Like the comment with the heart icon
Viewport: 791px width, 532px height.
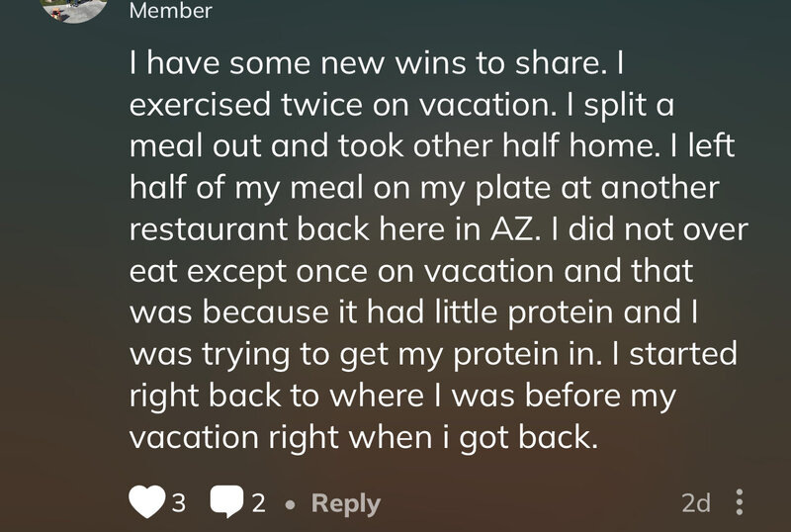(146, 501)
